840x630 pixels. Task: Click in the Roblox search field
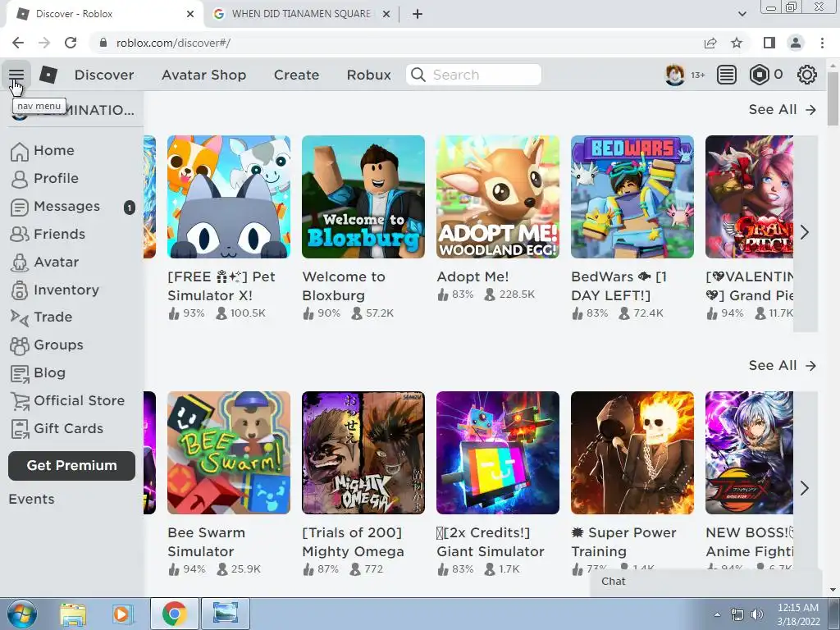(473, 75)
